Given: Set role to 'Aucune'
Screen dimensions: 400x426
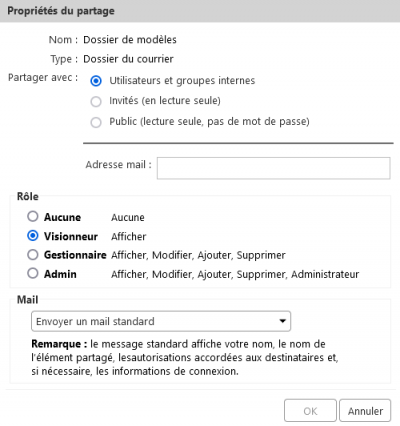Looking at the screenshot, I should pyautogui.click(x=33, y=217).
